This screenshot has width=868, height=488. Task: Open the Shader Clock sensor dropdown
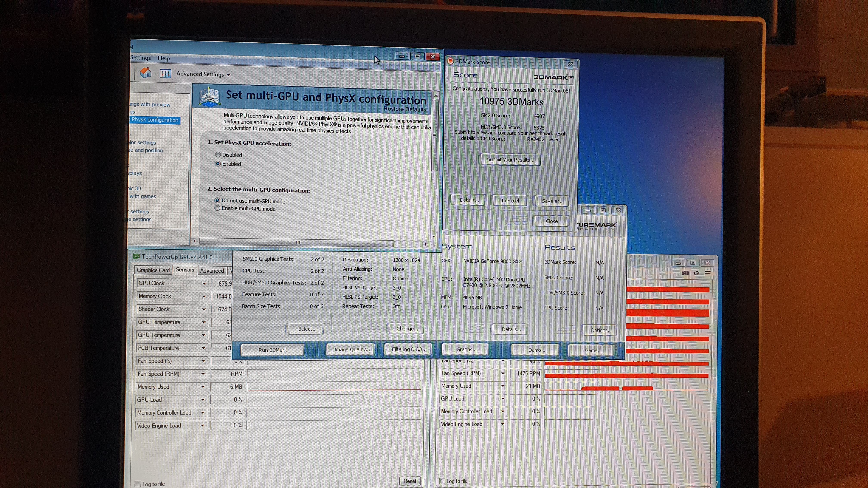click(204, 309)
